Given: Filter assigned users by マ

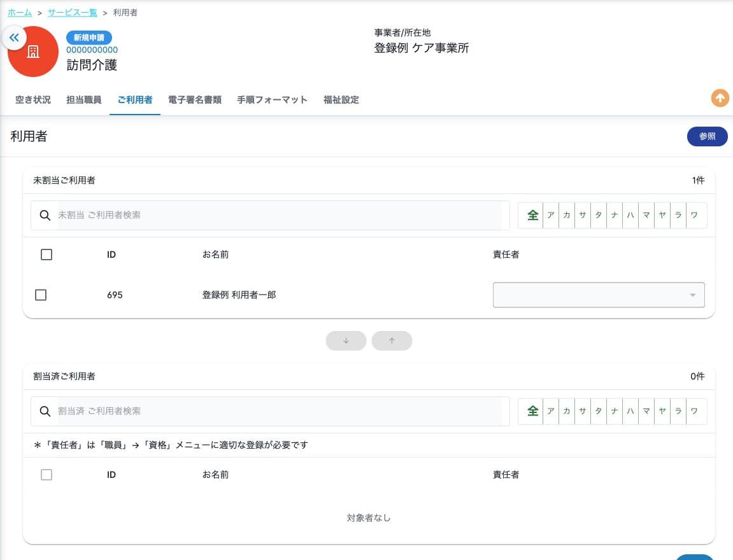Looking at the screenshot, I should click(646, 411).
